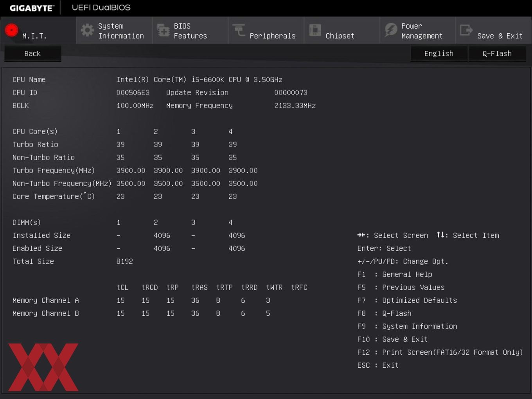Change language with the English button

point(439,54)
